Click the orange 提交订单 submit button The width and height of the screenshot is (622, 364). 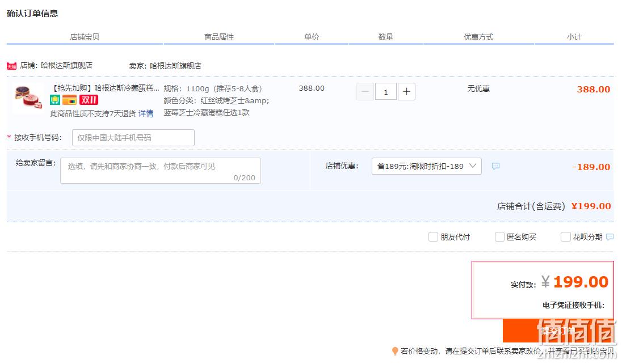[x=558, y=331]
